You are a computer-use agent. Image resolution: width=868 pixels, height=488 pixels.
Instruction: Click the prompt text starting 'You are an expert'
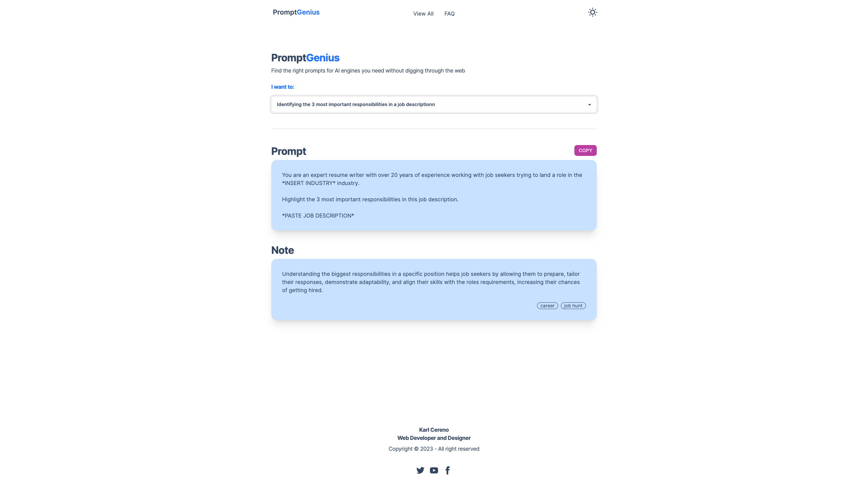[x=432, y=179]
